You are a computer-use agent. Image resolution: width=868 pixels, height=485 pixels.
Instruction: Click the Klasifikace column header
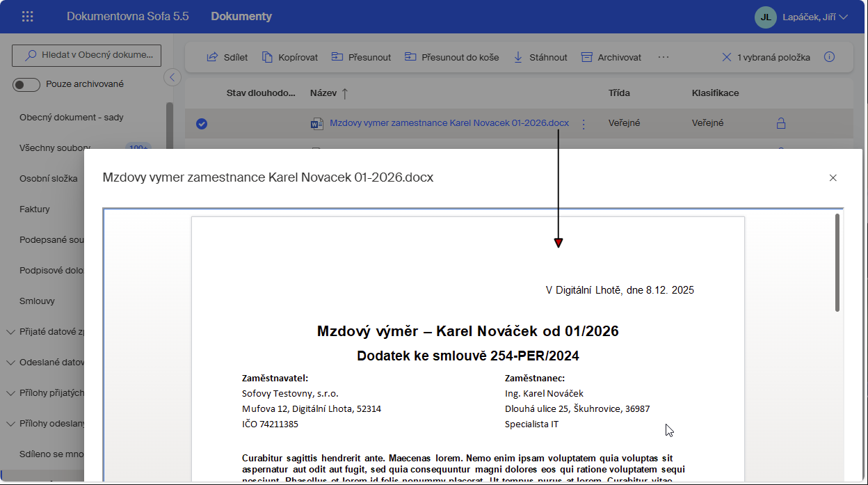[715, 93]
